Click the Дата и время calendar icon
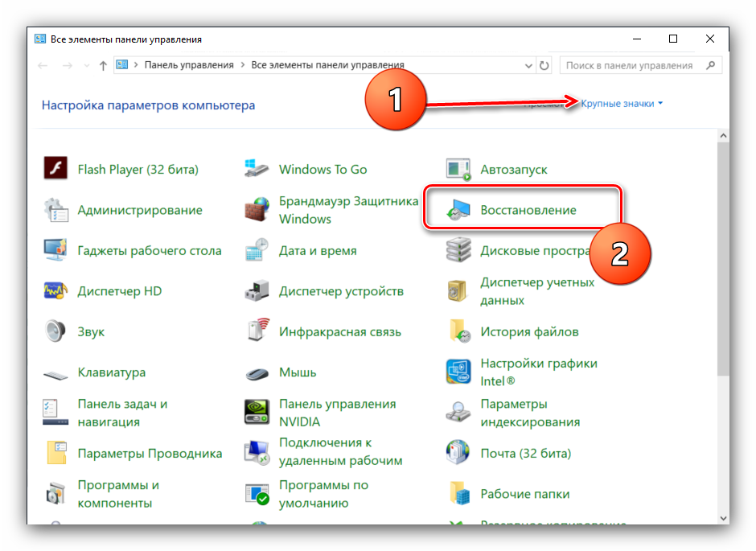Viewport: 756px width, 551px height. click(257, 249)
